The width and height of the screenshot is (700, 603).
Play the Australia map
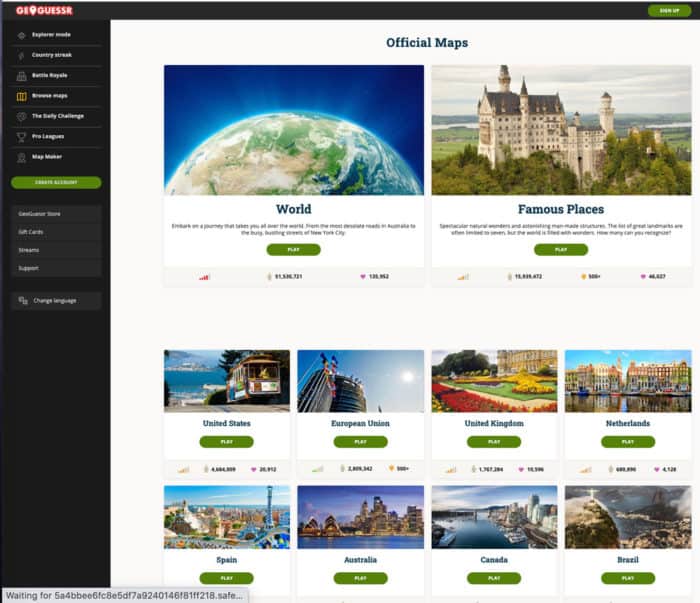[360, 578]
